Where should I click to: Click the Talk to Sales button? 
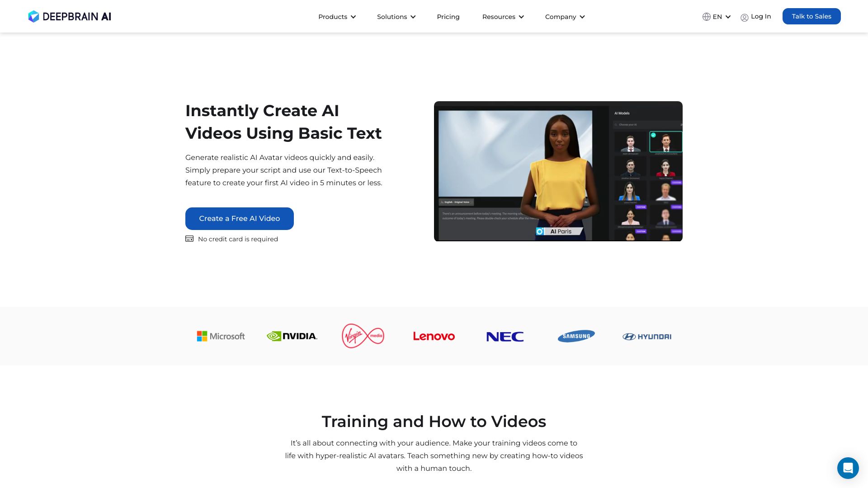811,16
